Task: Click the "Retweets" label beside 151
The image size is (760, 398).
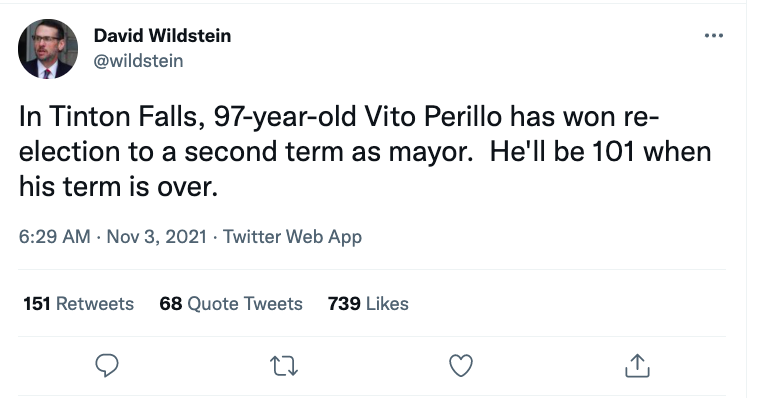Action: pyautogui.click(x=95, y=303)
